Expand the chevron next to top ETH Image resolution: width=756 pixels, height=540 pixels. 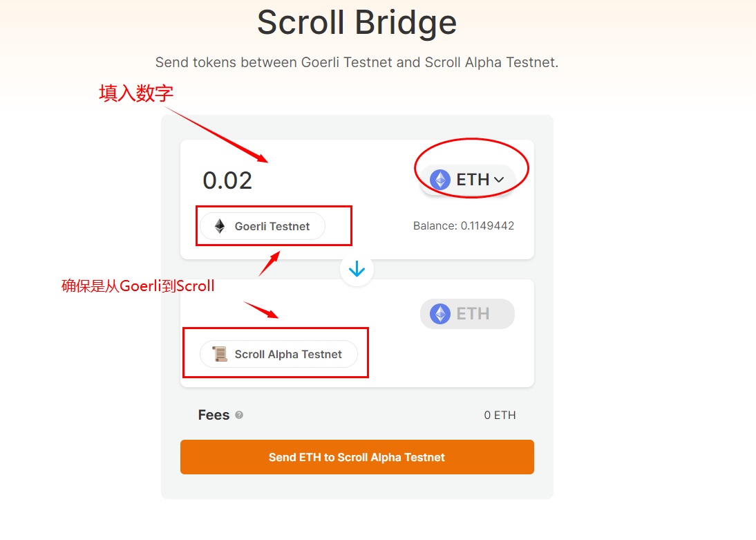tap(499, 180)
